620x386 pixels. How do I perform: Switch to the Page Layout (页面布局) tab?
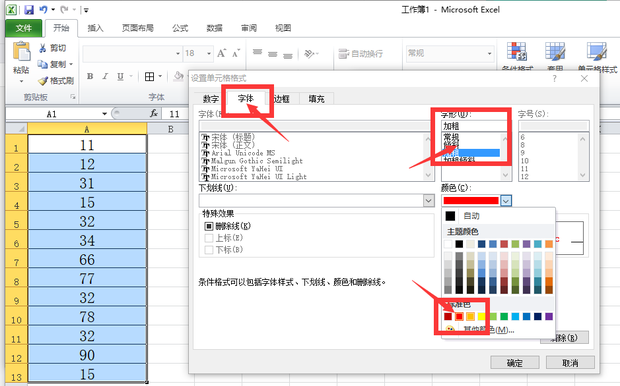point(138,28)
